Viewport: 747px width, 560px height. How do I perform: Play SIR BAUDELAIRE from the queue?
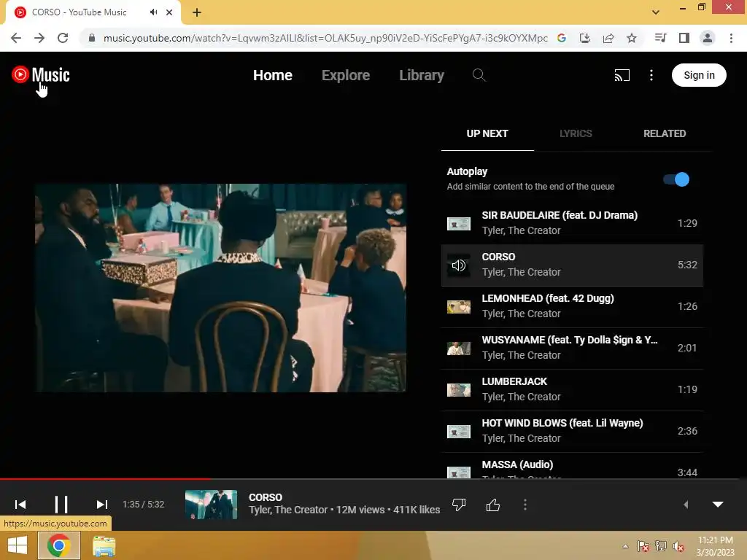572,223
